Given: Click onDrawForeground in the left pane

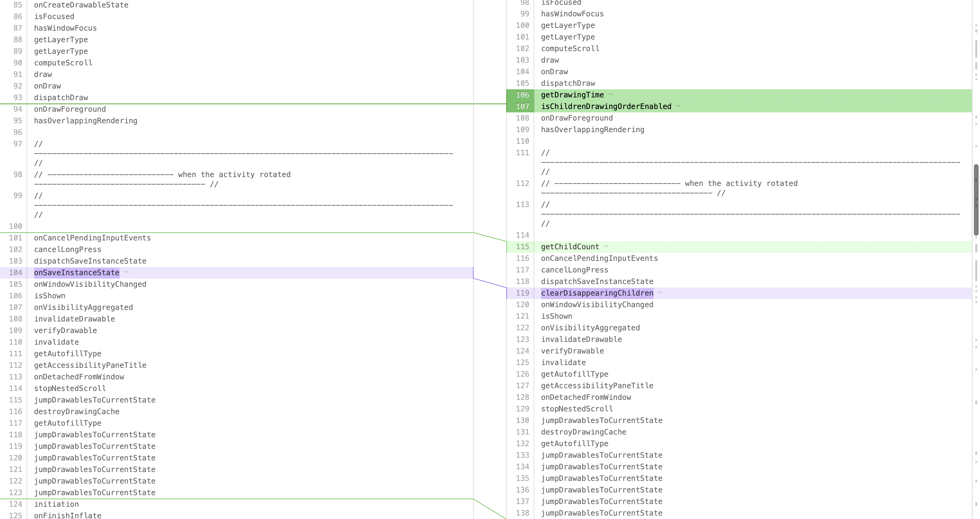Looking at the screenshot, I should click(x=70, y=109).
